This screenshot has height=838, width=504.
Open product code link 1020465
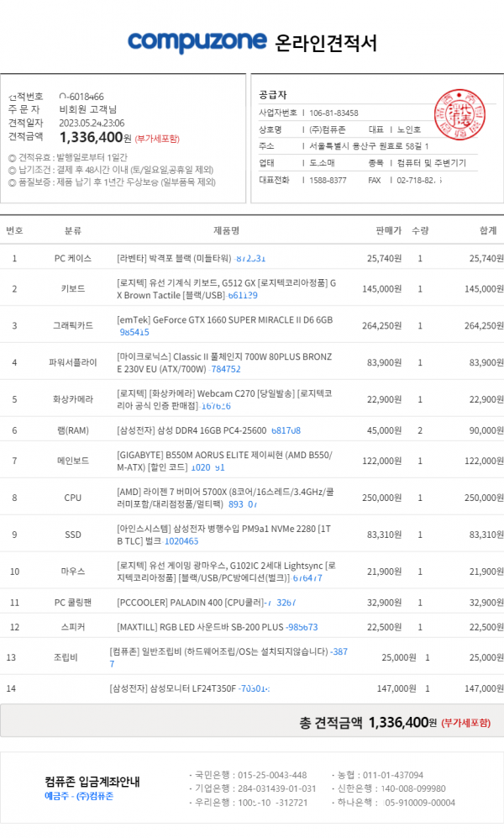(181, 540)
